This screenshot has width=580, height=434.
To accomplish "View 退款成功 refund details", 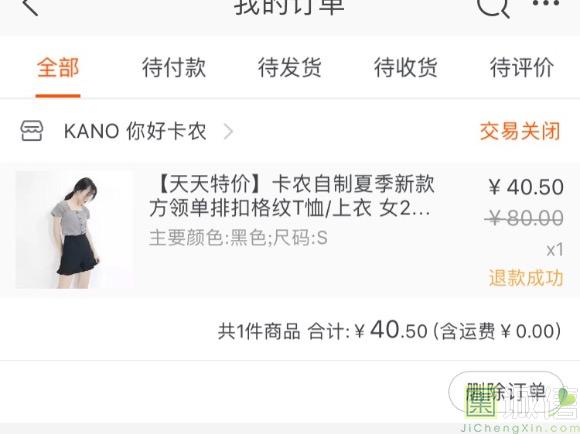I will pos(526,278).
